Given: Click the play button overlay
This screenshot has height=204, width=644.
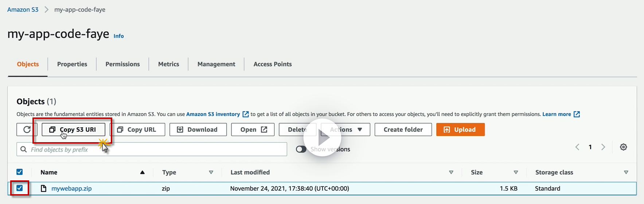Looking at the screenshot, I should pyautogui.click(x=323, y=138).
